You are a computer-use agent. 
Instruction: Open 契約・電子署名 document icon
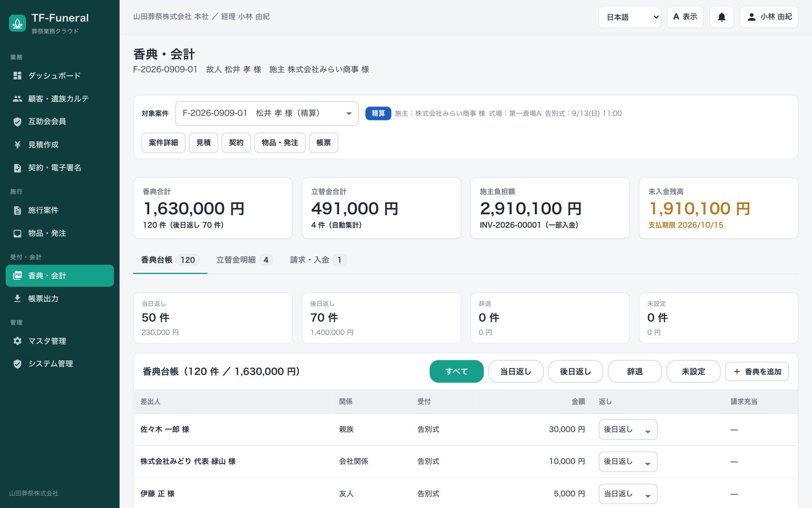(17, 168)
